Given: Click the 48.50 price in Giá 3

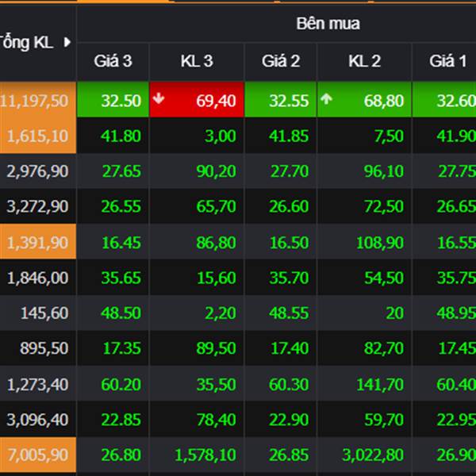Looking at the screenshot, I should pos(121,313).
